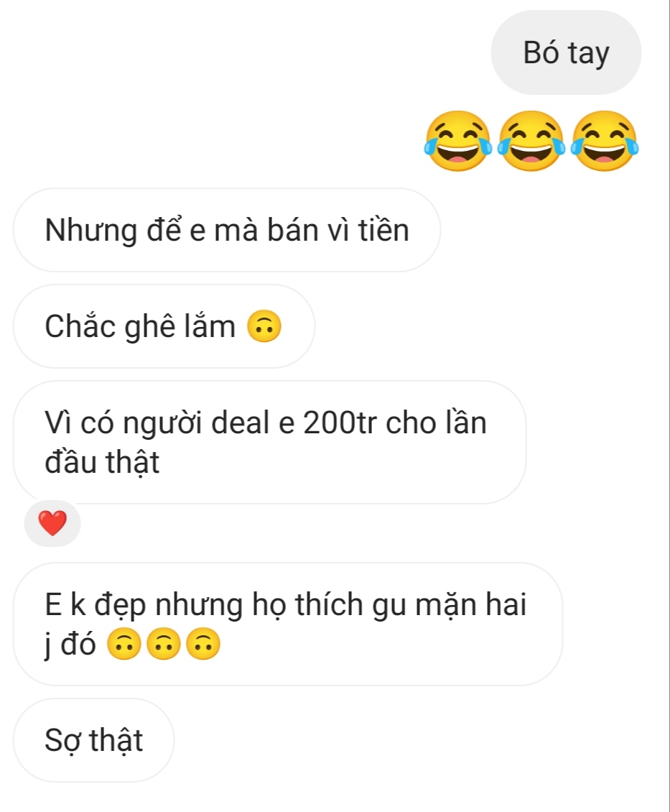This screenshot has width=670, height=812.
Task: Select the "Sợ thật" message bubble
Action: tap(93, 740)
